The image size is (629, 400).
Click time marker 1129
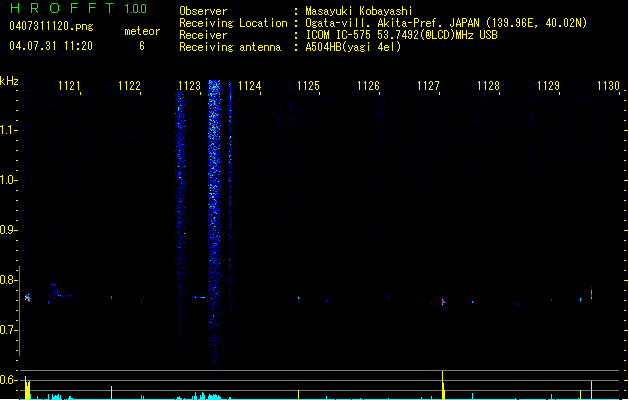[x=548, y=86]
